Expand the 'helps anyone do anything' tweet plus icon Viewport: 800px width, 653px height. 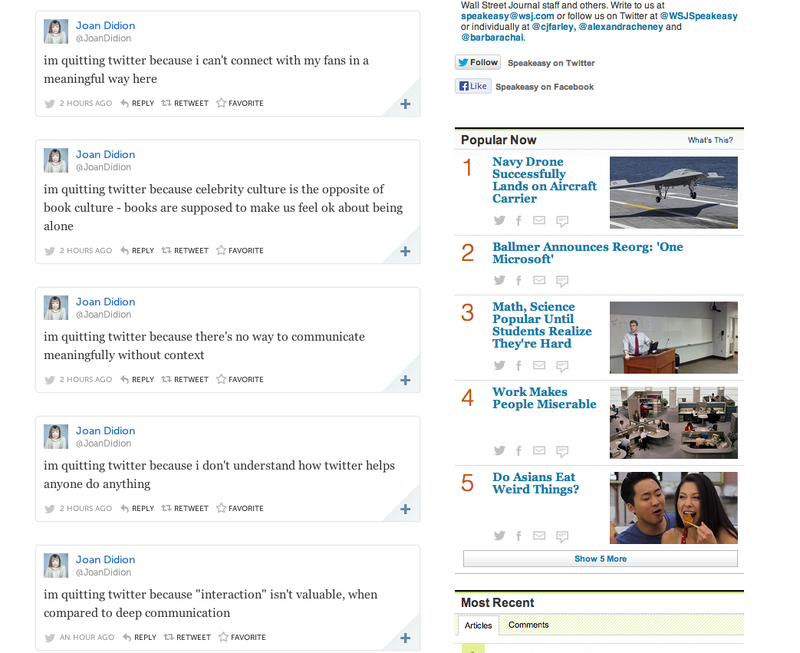pyautogui.click(x=405, y=509)
